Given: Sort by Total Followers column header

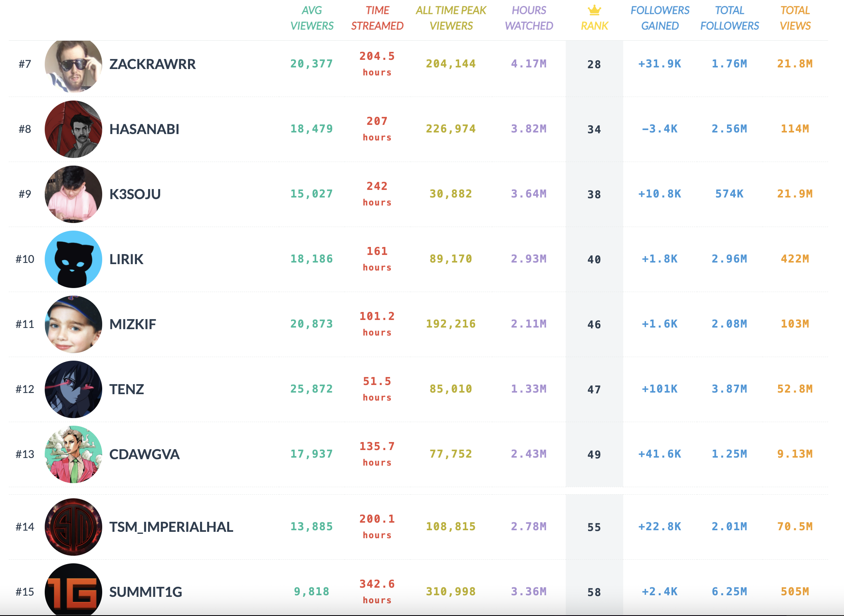Looking at the screenshot, I should click(729, 18).
